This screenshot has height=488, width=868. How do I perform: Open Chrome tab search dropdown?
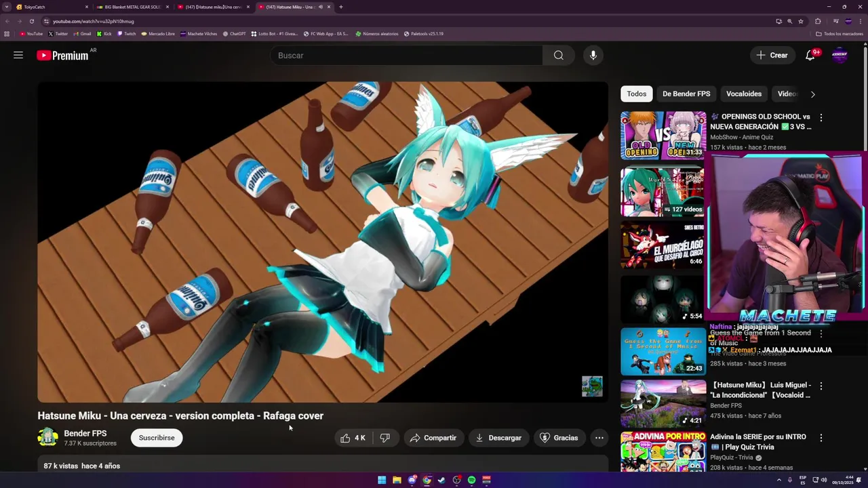coord(7,7)
